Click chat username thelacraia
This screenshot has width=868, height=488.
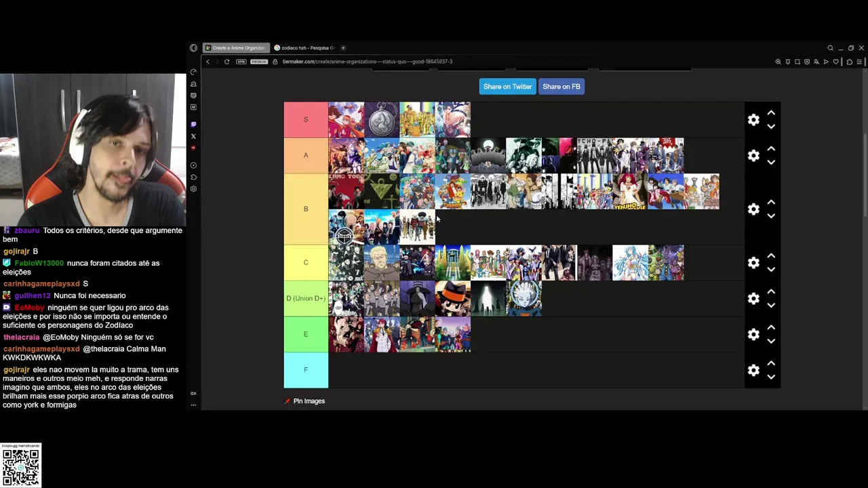[21, 338]
